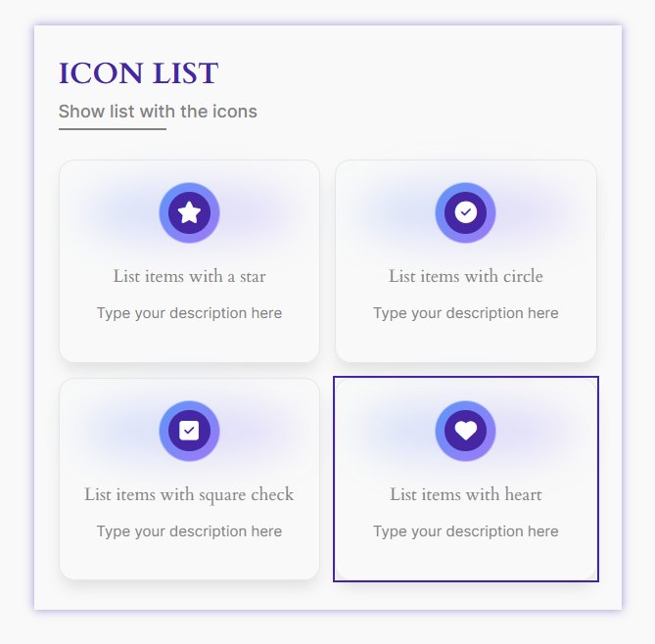Screen dimensions: 655x644
Task: Select the 'List items with circle' title
Action: [x=466, y=276]
